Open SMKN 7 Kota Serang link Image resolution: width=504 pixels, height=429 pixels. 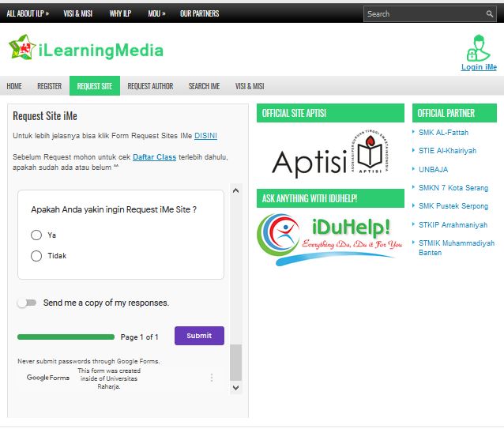(453, 188)
